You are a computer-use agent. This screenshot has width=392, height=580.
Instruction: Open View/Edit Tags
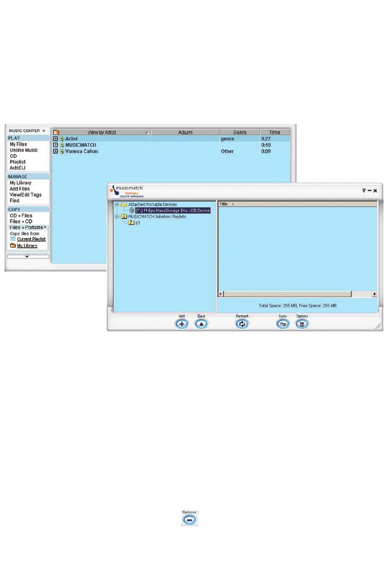26,195
